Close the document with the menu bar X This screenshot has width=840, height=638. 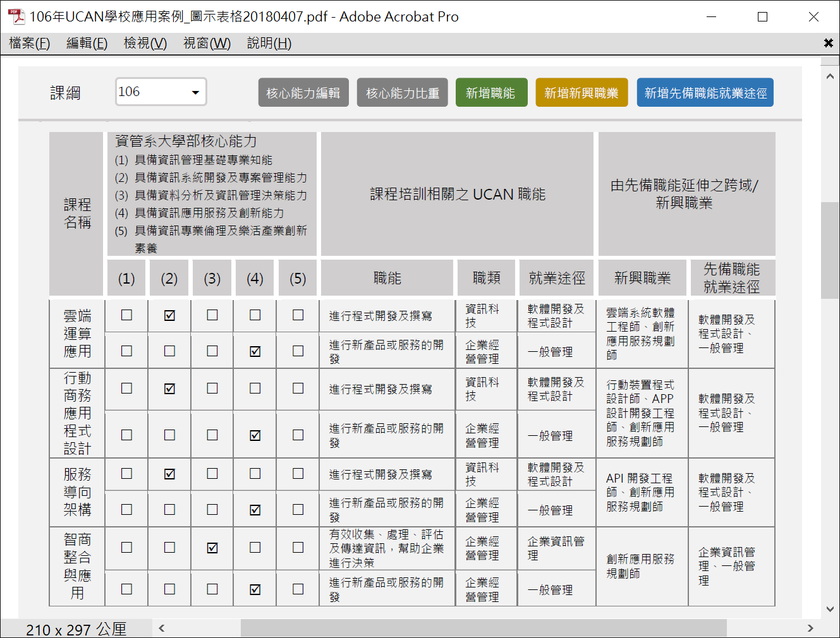pos(828,43)
